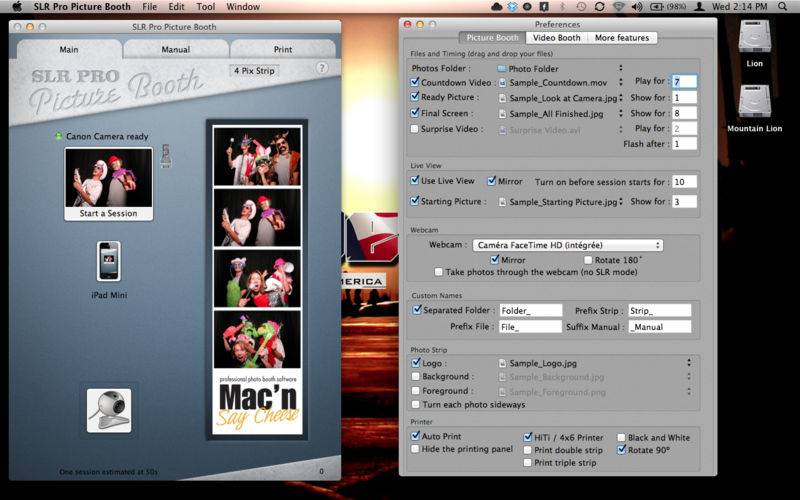Click the cloud icon in menu bar
The image size is (800, 500).
tap(496, 7)
